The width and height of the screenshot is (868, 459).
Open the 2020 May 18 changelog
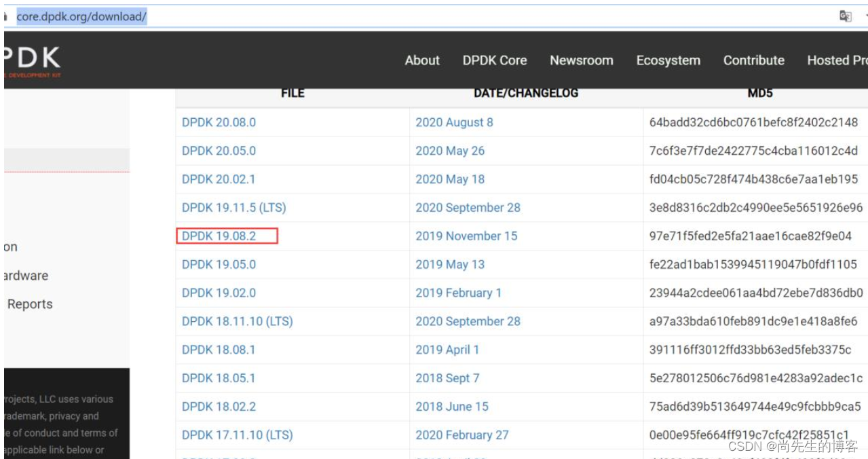click(x=450, y=179)
